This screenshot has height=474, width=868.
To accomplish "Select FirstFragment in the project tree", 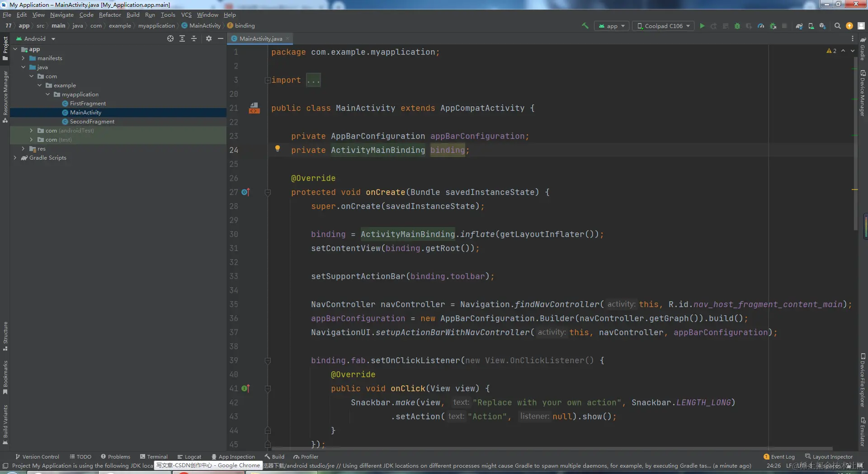I will tap(88, 104).
